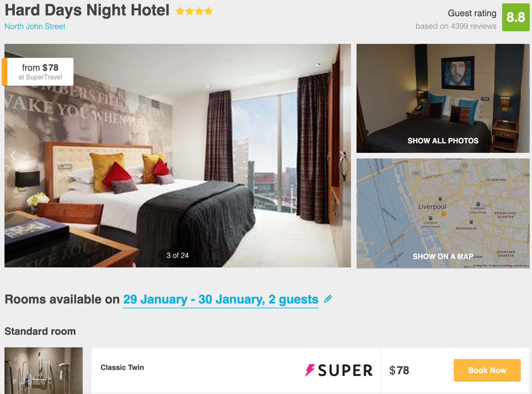This screenshot has height=394, width=532.
Task: Show hotel on a map
Action: click(x=443, y=256)
